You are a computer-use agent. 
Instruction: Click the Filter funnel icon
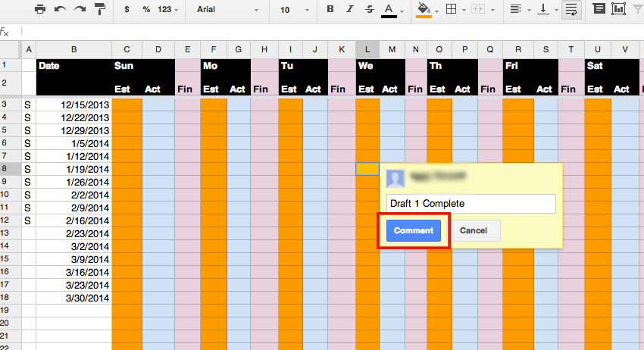coord(638,9)
